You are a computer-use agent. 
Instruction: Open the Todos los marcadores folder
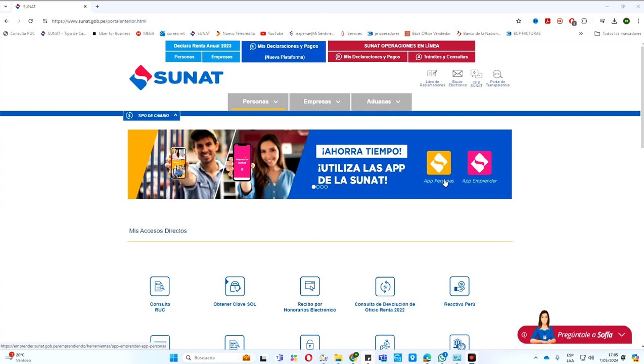pyautogui.click(x=618, y=33)
